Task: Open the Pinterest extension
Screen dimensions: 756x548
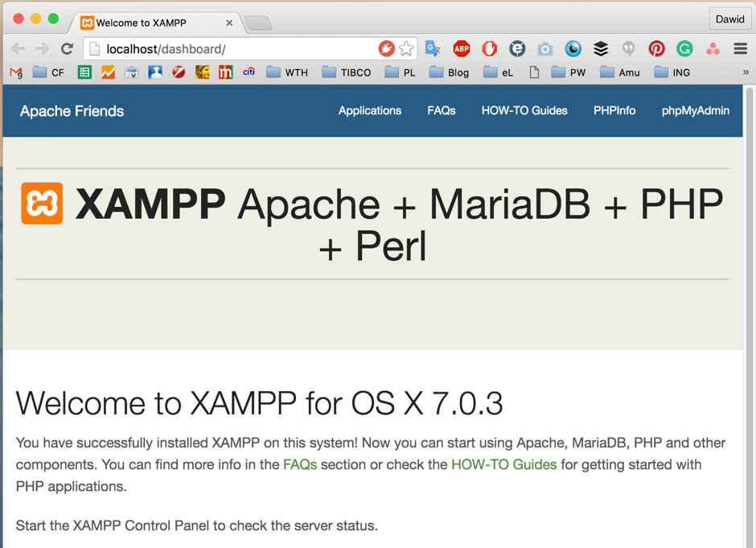Action: [x=656, y=49]
